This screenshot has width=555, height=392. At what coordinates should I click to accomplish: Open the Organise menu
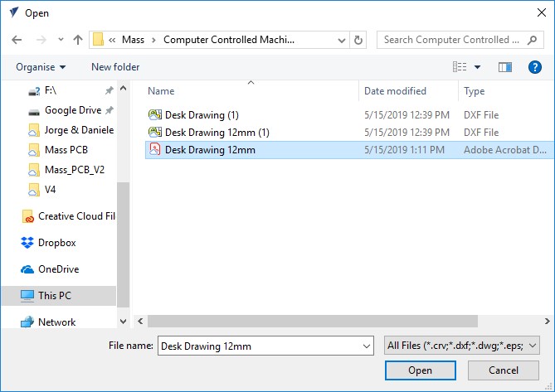[40, 67]
